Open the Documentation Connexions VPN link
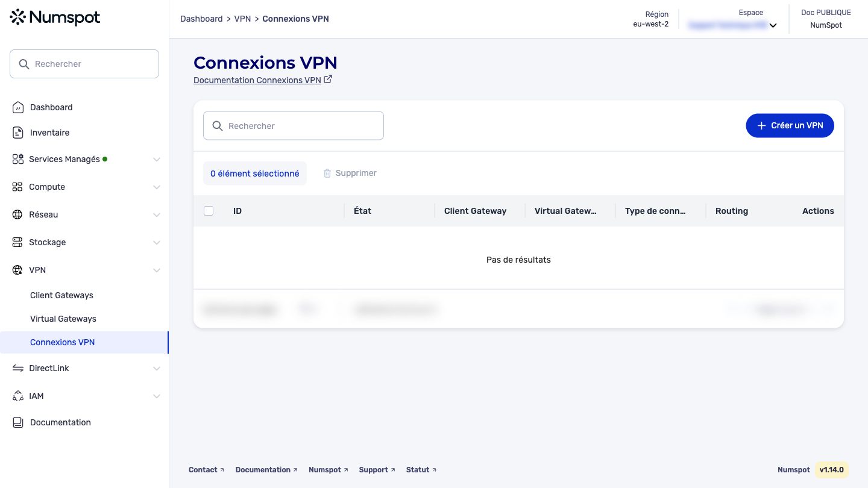This screenshot has height=488, width=868. coord(257,80)
